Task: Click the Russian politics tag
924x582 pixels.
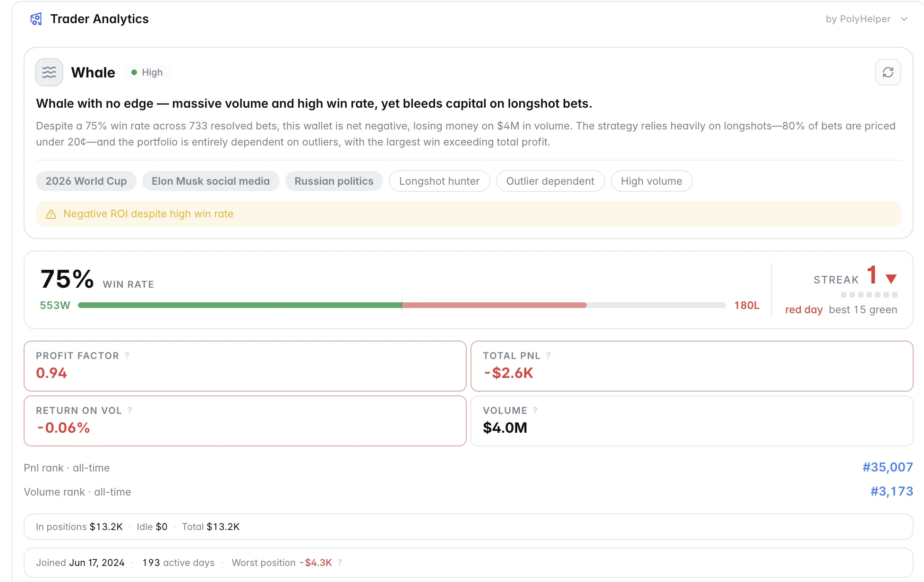Action: click(334, 181)
